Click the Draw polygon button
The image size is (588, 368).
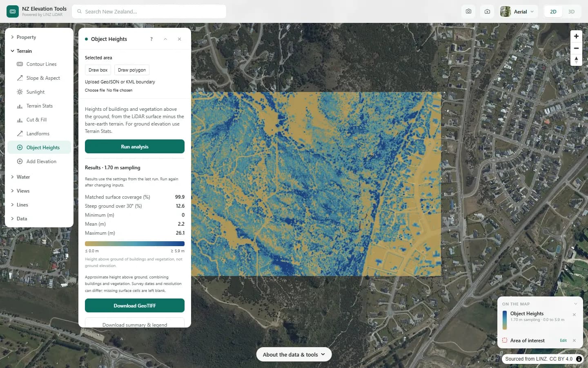coord(132,70)
